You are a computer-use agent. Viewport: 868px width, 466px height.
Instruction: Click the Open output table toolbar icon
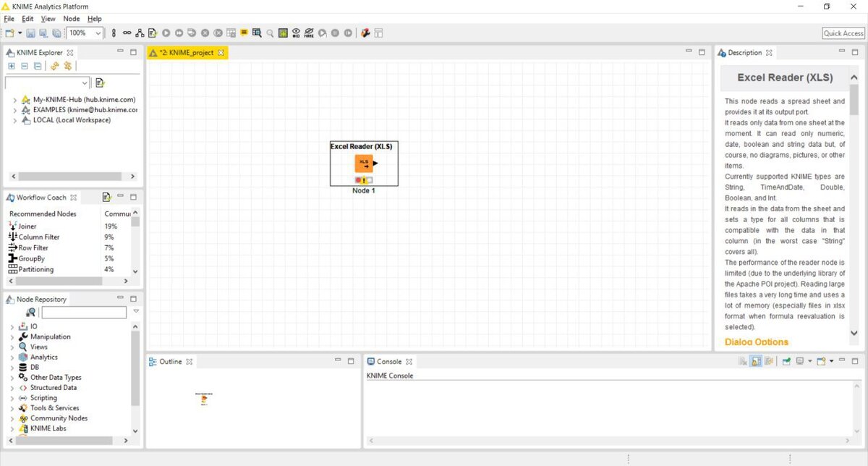257,33
